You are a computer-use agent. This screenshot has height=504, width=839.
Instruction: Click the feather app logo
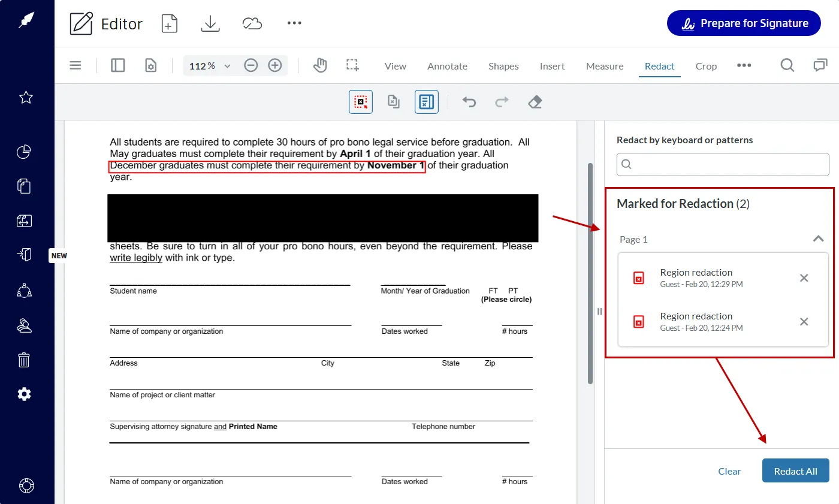click(26, 20)
